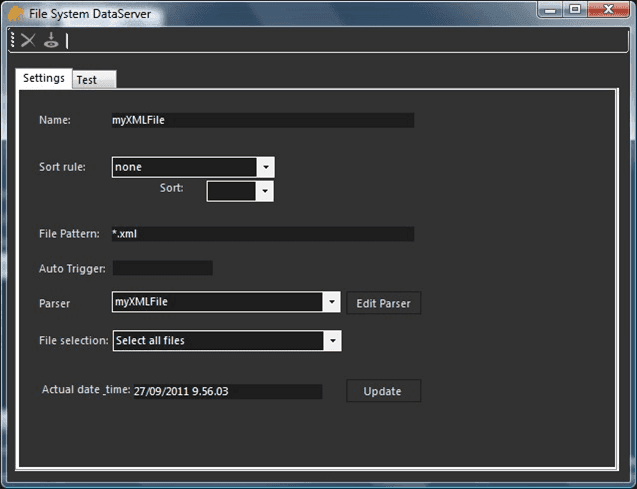Click the Auto Trigger input field
The height and width of the screenshot is (489, 637).
[162, 268]
